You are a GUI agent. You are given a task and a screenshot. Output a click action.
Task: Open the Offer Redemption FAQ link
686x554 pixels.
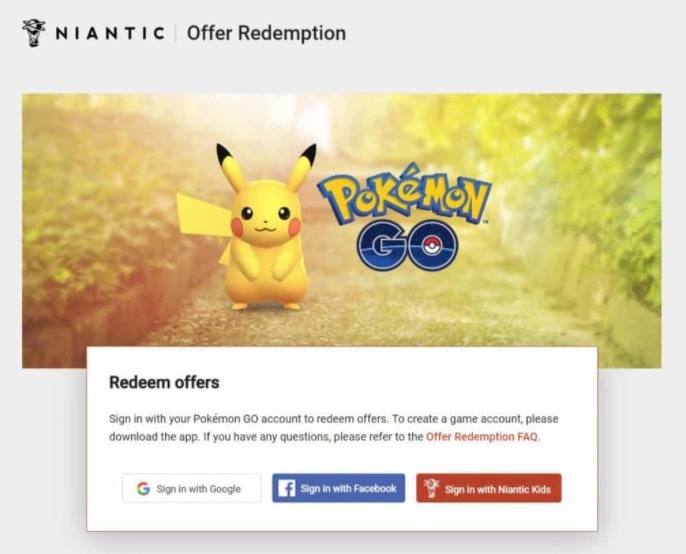(x=482, y=437)
